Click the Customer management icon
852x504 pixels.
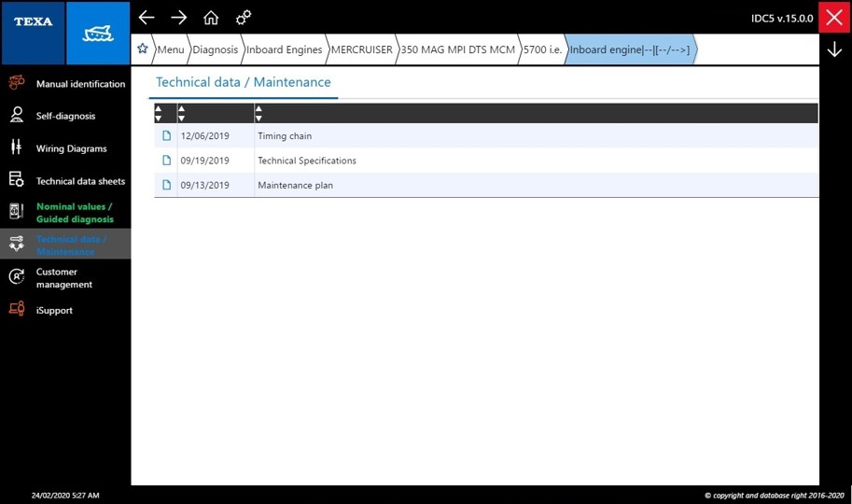(16, 277)
